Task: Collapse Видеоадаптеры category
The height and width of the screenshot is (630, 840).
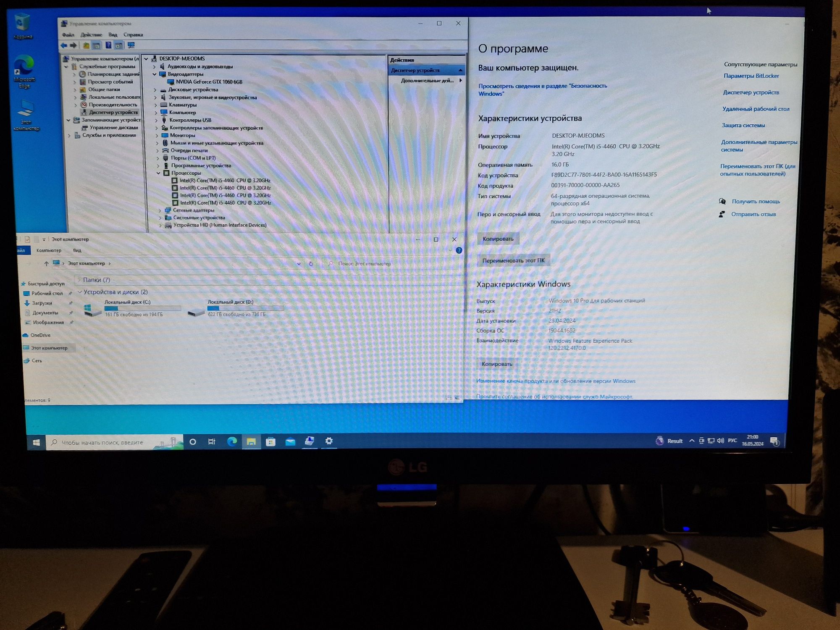Action: [154, 74]
